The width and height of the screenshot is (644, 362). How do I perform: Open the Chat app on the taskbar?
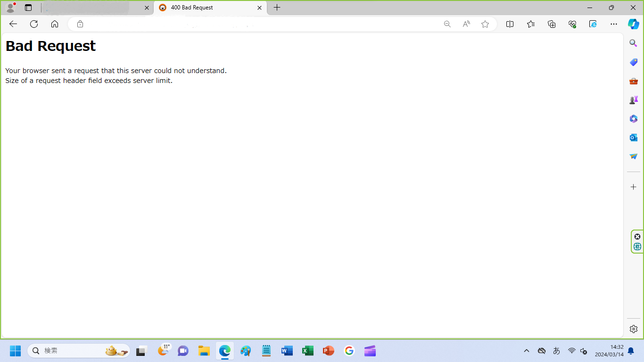click(183, 351)
